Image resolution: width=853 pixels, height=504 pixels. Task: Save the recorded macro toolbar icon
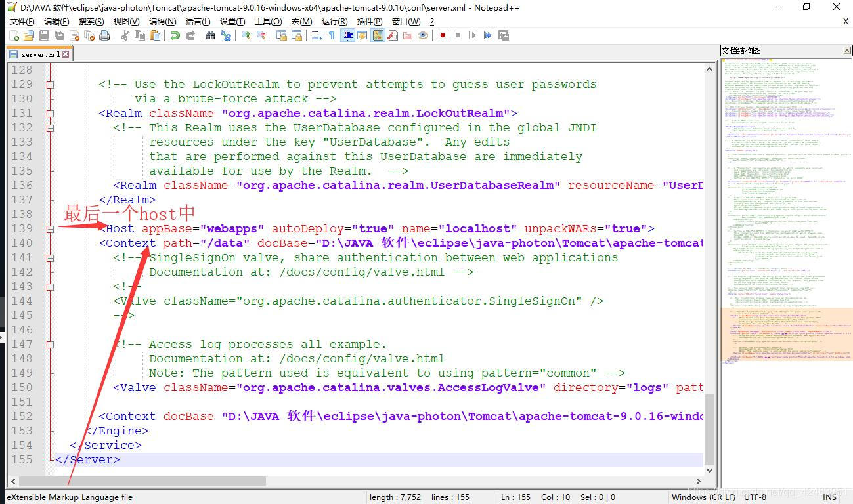pos(504,35)
